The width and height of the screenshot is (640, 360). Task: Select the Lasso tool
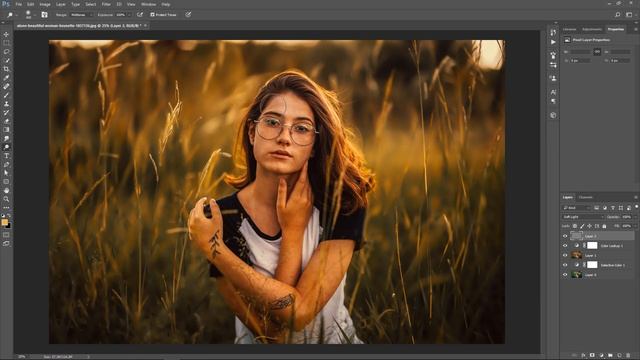point(6,52)
